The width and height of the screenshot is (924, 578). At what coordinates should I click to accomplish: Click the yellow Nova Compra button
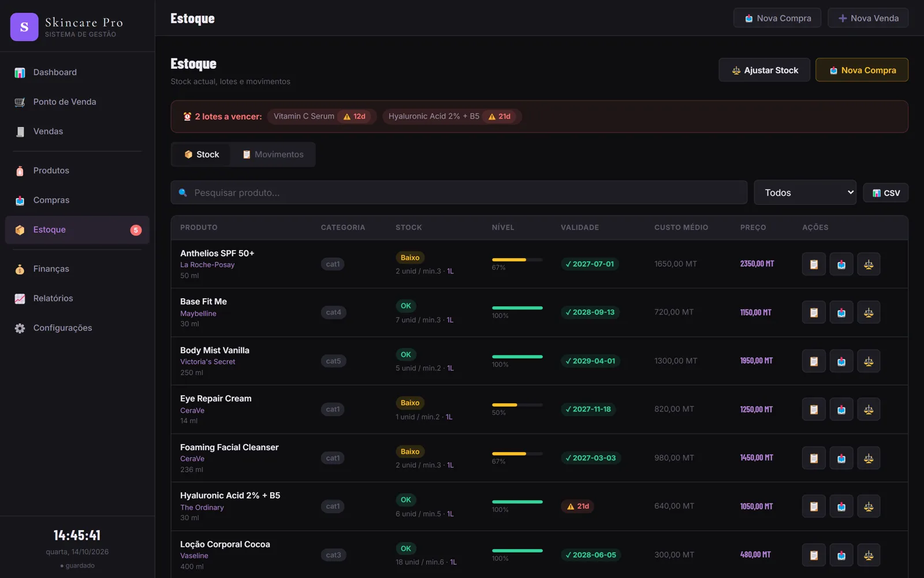click(862, 70)
